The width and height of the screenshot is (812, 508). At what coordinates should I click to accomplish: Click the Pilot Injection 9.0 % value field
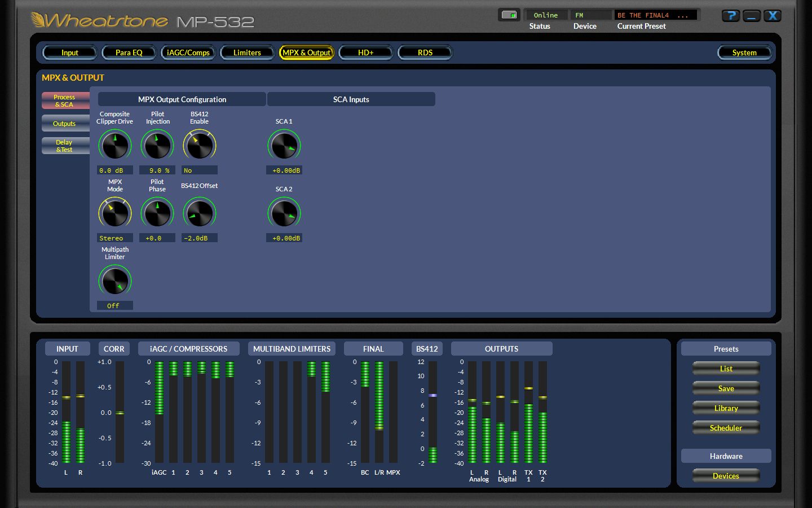click(x=157, y=170)
